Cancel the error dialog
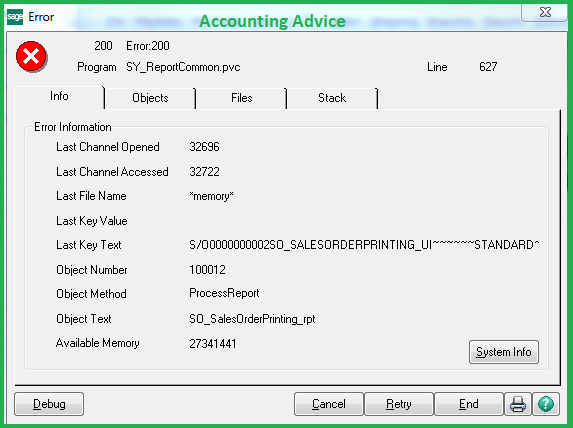573x428 pixels. [x=329, y=404]
